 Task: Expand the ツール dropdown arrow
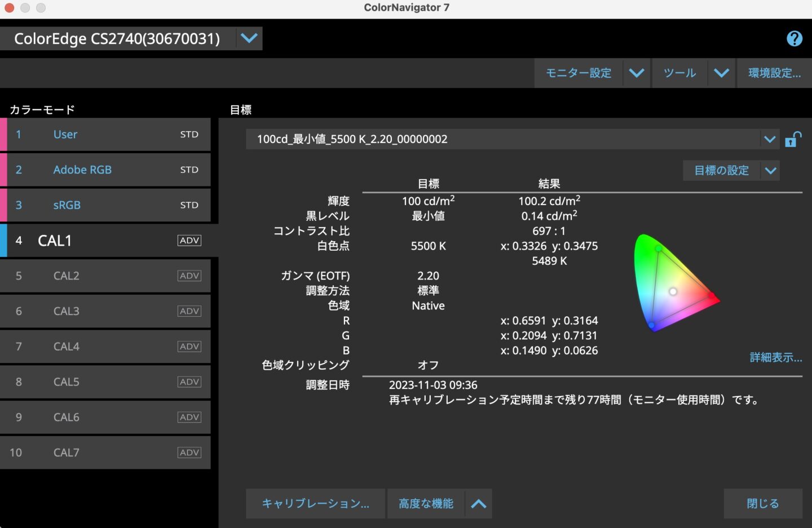pyautogui.click(x=721, y=73)
